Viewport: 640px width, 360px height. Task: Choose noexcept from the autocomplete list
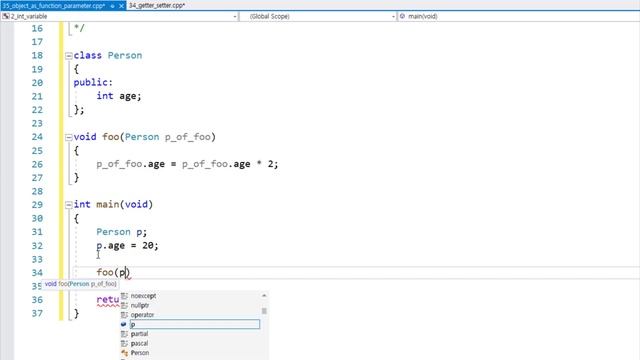[143, 296]
